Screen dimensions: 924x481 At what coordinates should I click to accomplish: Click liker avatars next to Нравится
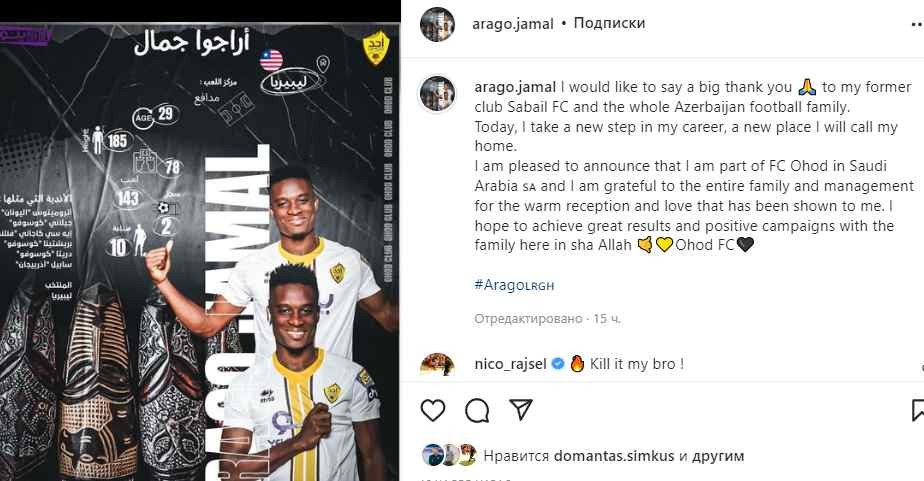pos(450,455)
